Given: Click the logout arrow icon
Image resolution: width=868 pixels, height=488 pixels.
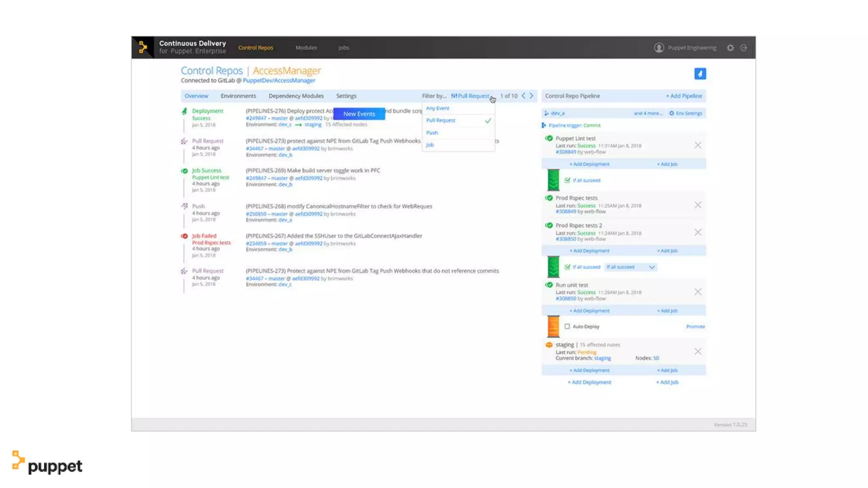Looking at the screenshot, I should pyautogui.click(x=744, y=48).
